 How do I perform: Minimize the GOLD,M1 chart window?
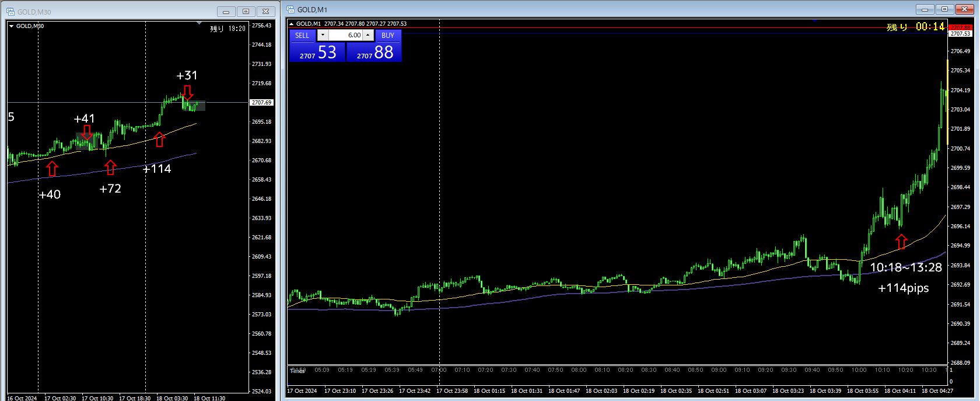point(925,9)
